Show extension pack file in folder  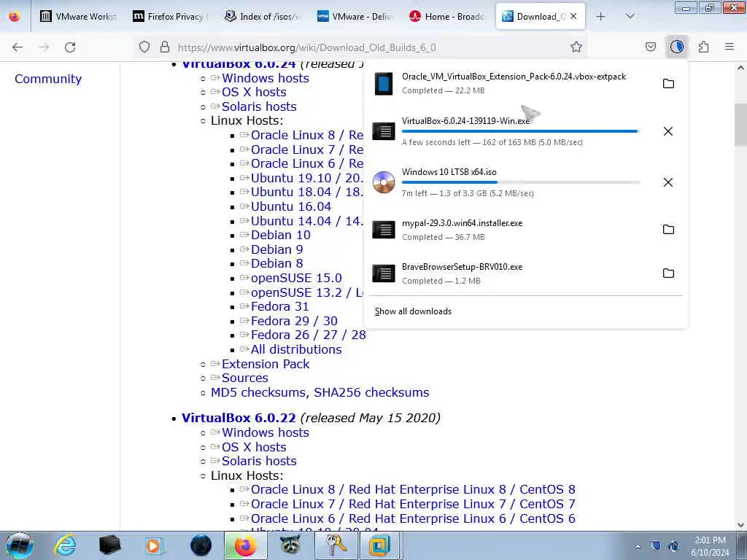click(668, 84)
